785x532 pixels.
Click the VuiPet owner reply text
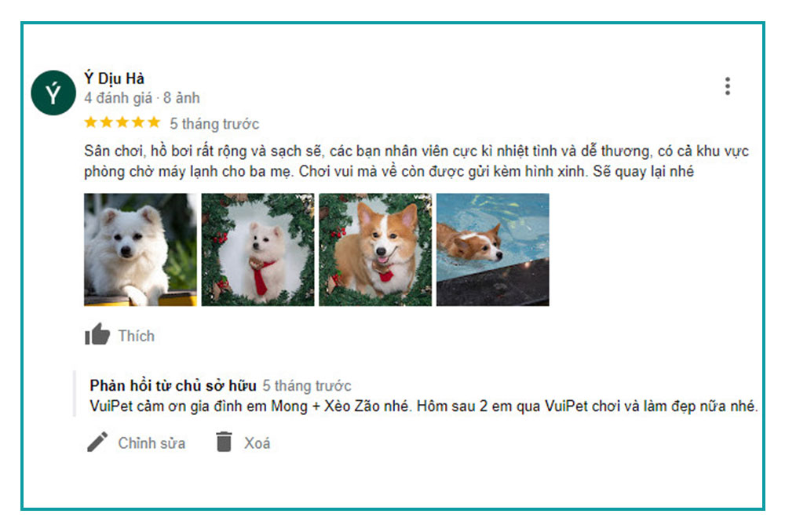pos(424,406)
